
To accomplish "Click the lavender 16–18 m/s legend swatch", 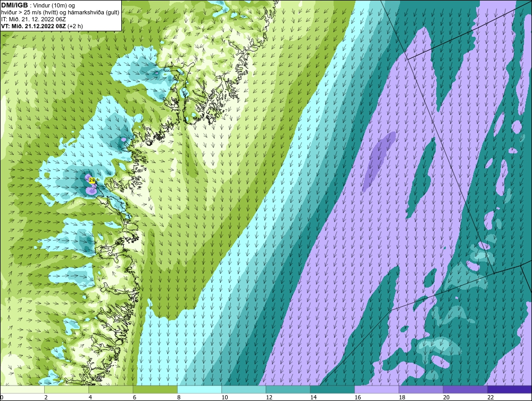I will click(x=377, y=389).
